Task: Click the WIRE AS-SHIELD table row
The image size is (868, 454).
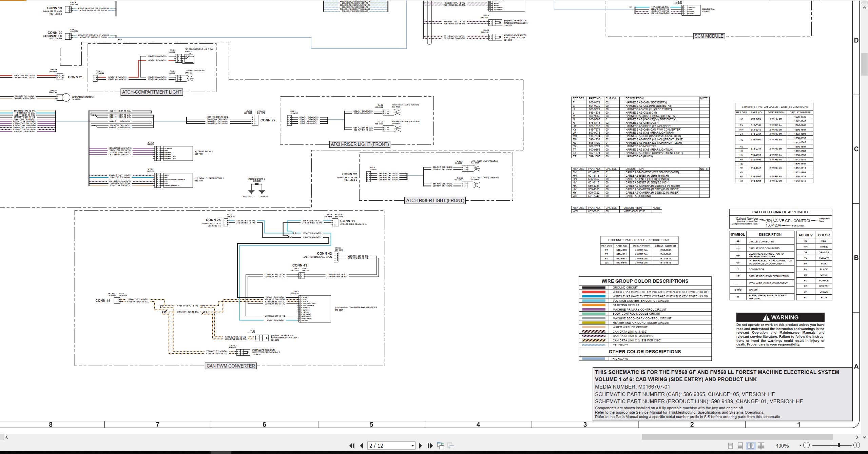Action: pyautogui.click(x=616, y=211)
